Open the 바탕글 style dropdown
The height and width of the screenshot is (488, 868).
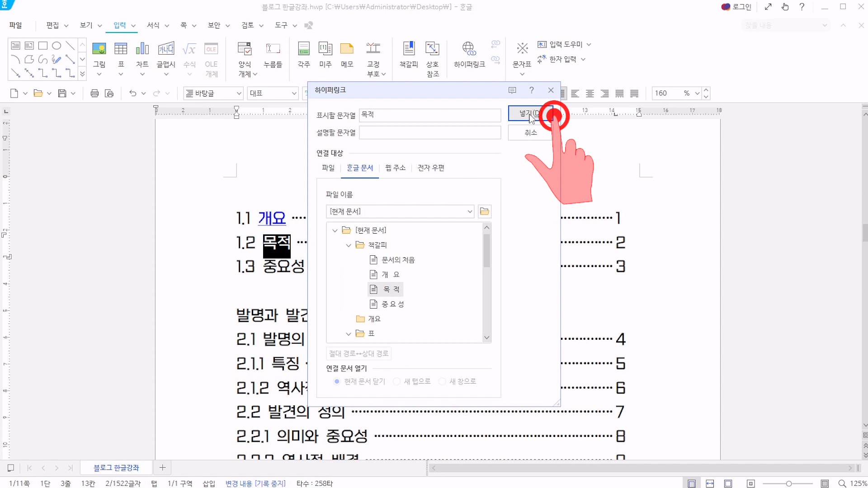(239, 94)
